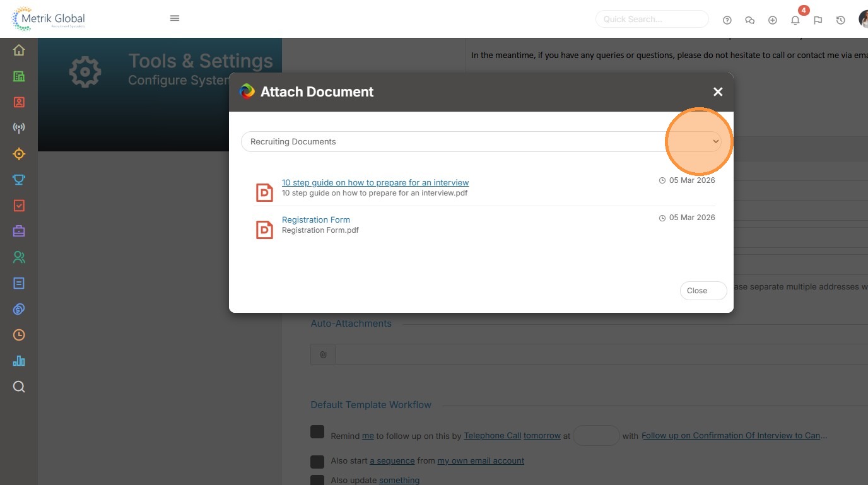Tick the 'Remind me to follow up' checkbox
This screenshot has height=485, width=868.
317,432
